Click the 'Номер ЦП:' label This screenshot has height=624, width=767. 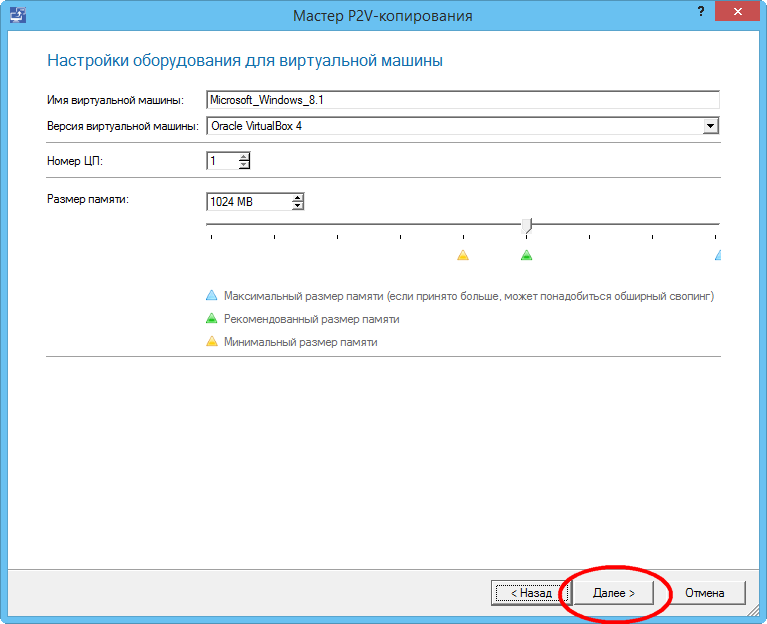pyautogui.click(x=75, y=161)
